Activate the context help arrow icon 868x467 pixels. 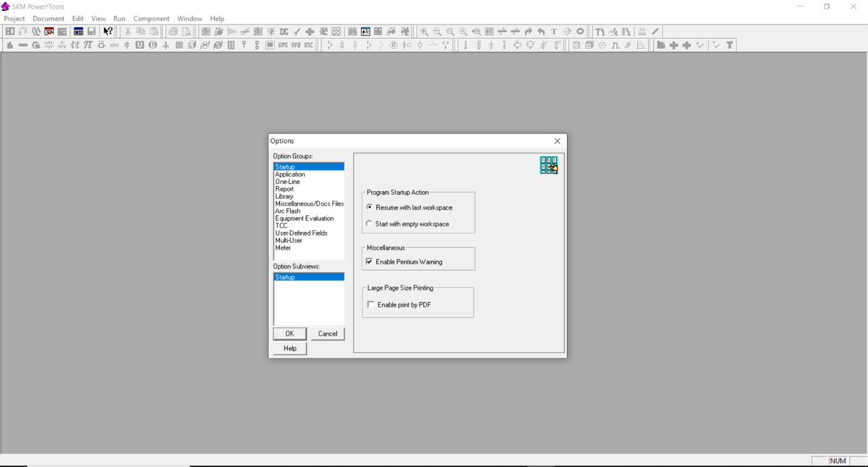[x=108, y=31]
